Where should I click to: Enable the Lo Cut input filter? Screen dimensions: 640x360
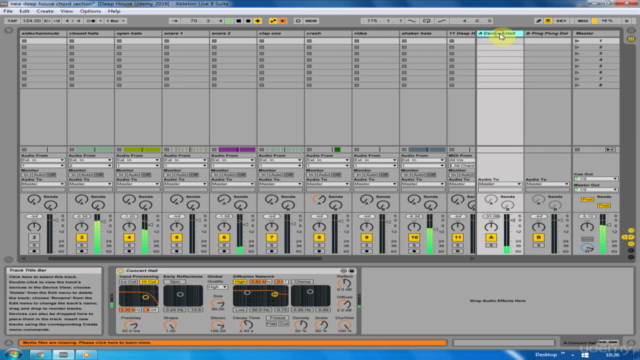coord(128,282)
